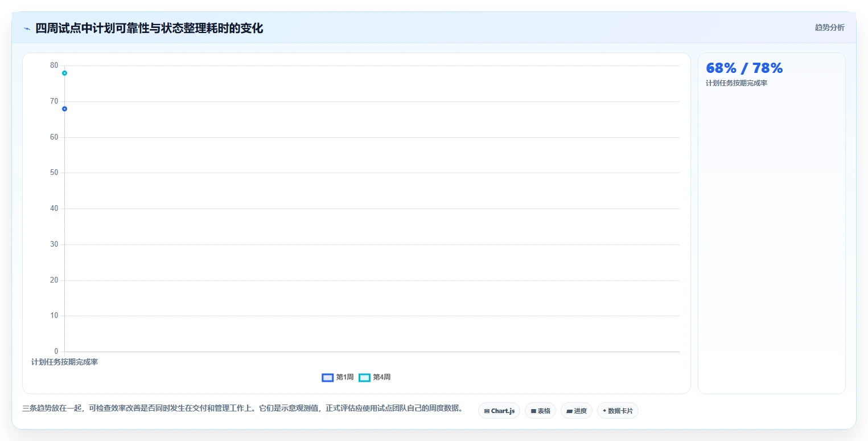Click the panel title 四周试点中计划可靠性与状态整理耗时的变化
This screenshot has width=868, height=441.
pyautogui.click(x=149, y=28)
